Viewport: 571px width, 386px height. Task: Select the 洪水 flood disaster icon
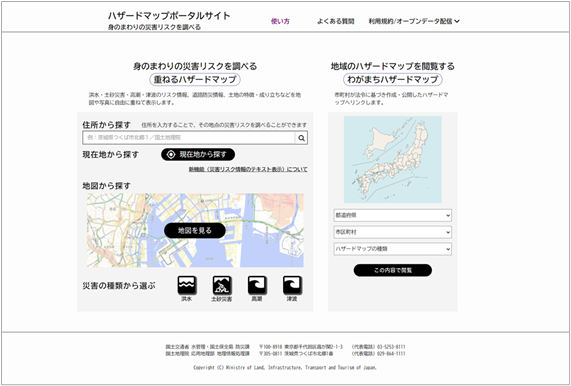[187, 285]
